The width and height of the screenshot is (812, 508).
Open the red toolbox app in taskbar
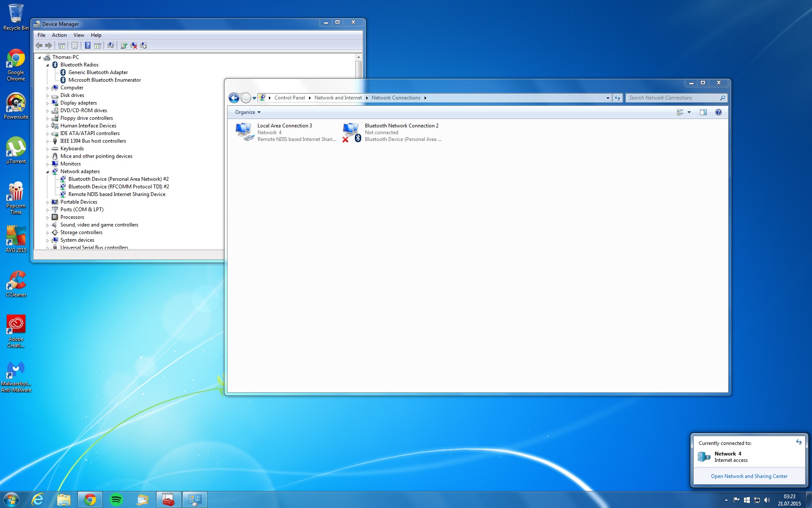tap(169, 500)
